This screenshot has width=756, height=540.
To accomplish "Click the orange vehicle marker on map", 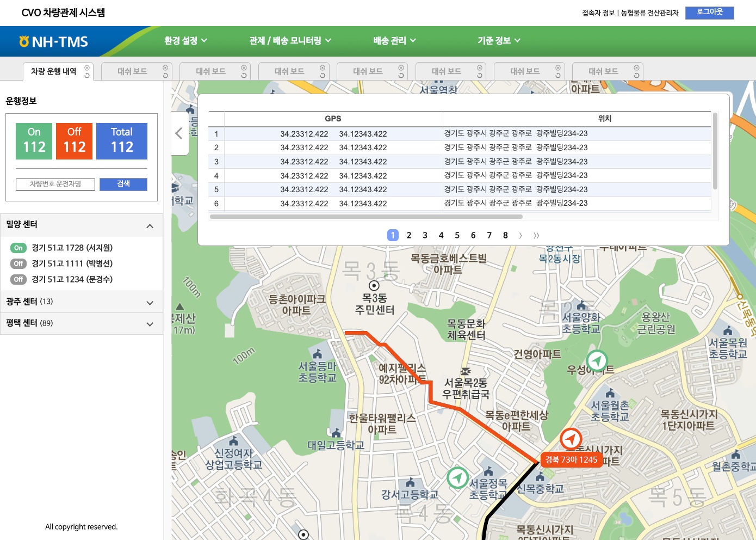I will [x=571, y=439].
